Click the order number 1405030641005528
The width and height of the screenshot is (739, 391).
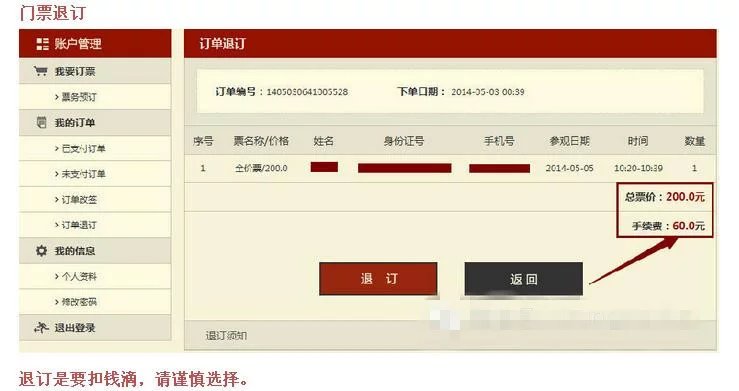307,92
